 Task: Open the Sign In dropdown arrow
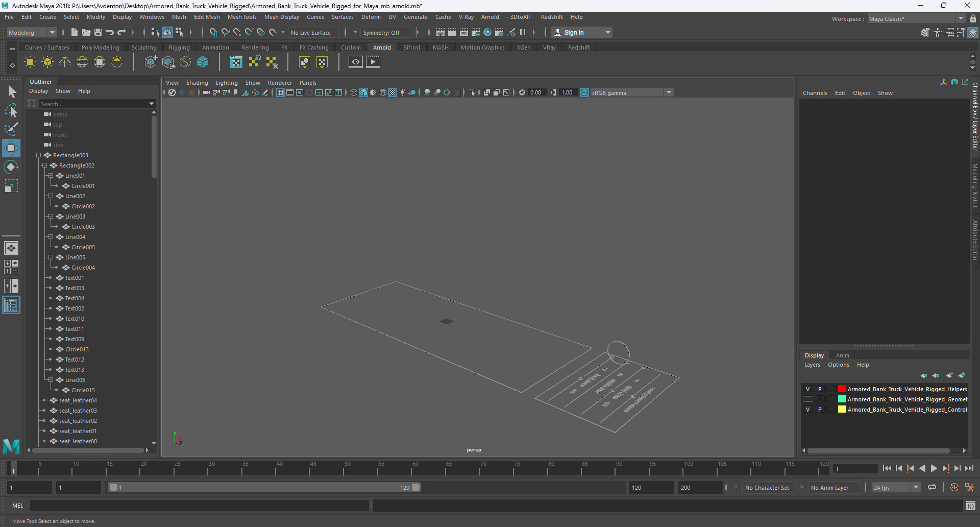tap(607, 32)
